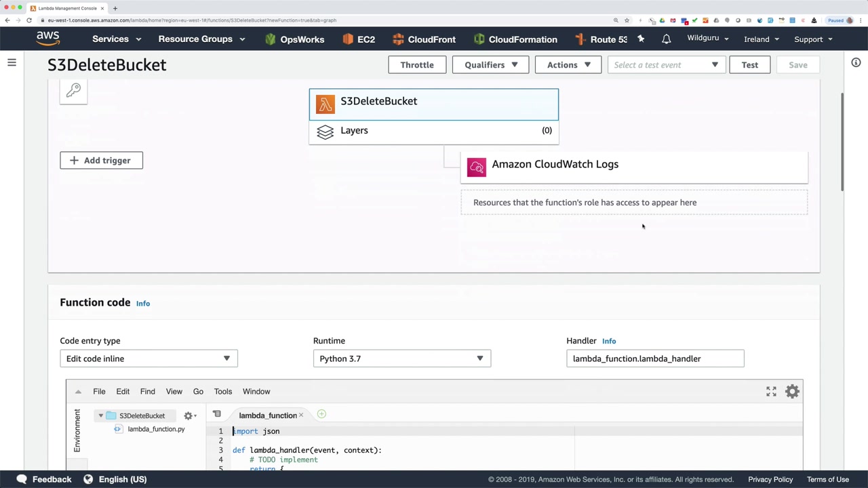Open the EC2 service shortcut
This screenshot has height=488, width=868.
pos(358,39)
